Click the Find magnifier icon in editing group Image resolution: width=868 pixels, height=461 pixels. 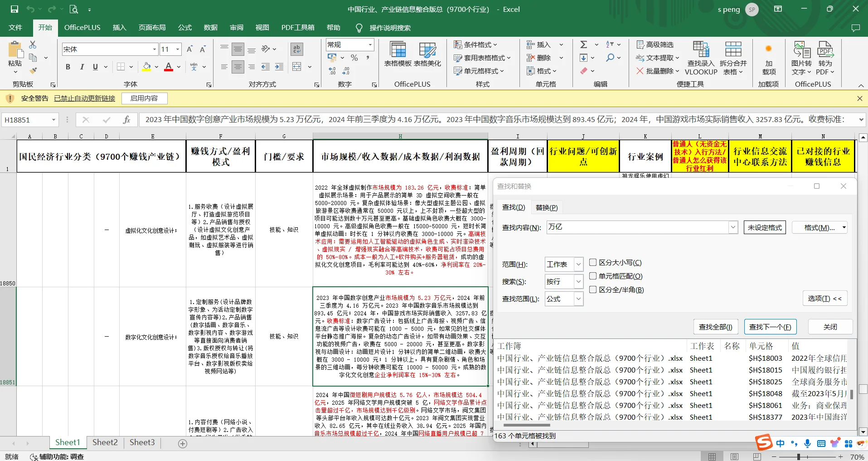tap(610, 58)
